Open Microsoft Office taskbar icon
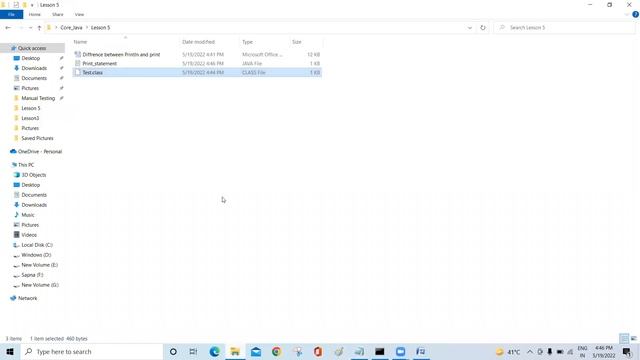Viewport: 640px width, 360px height. click(318, 351)
